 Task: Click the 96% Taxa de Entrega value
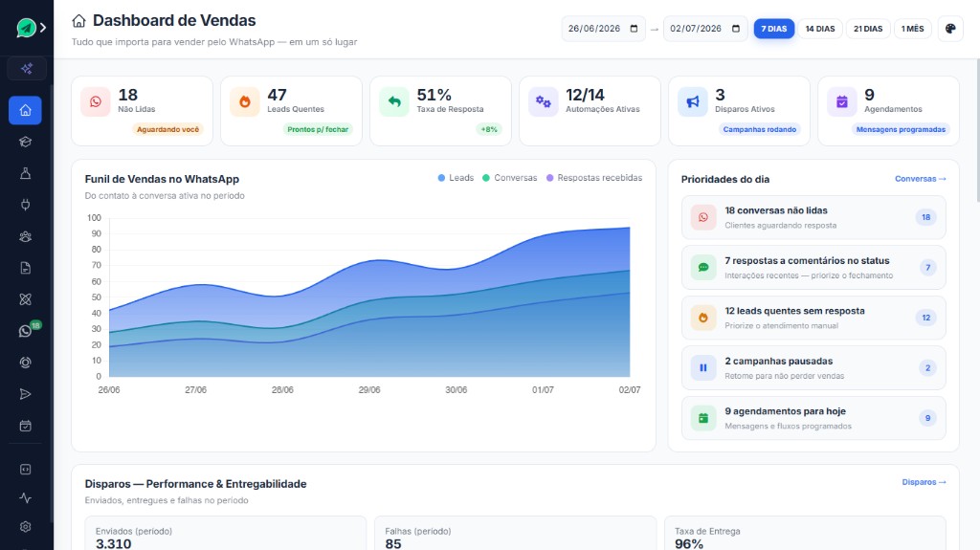click(689, 543)
